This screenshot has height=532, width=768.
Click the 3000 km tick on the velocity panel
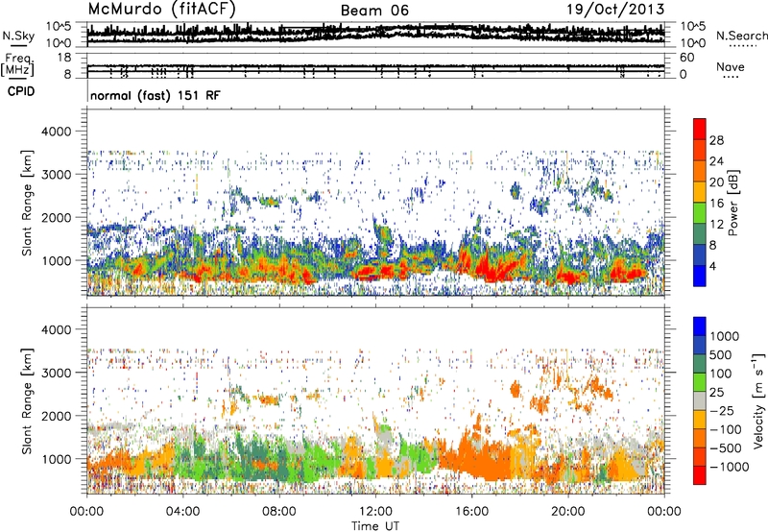(x=59, y=373)
